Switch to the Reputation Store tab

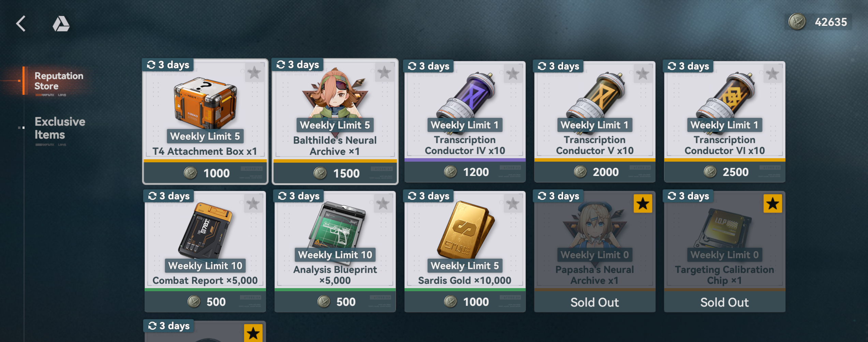pos(59,81)
